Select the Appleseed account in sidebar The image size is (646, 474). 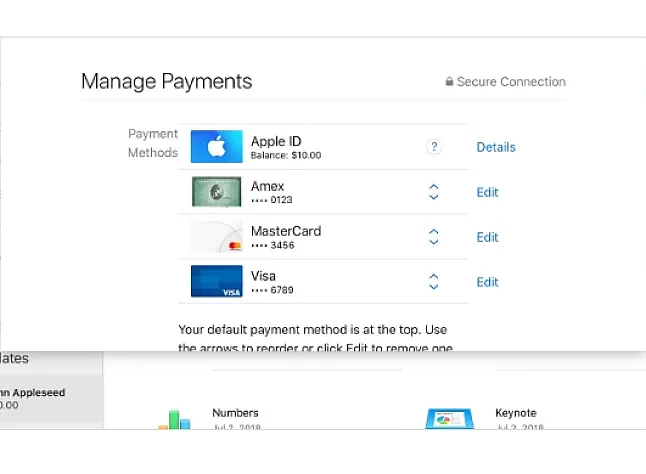tap(51, 398)
